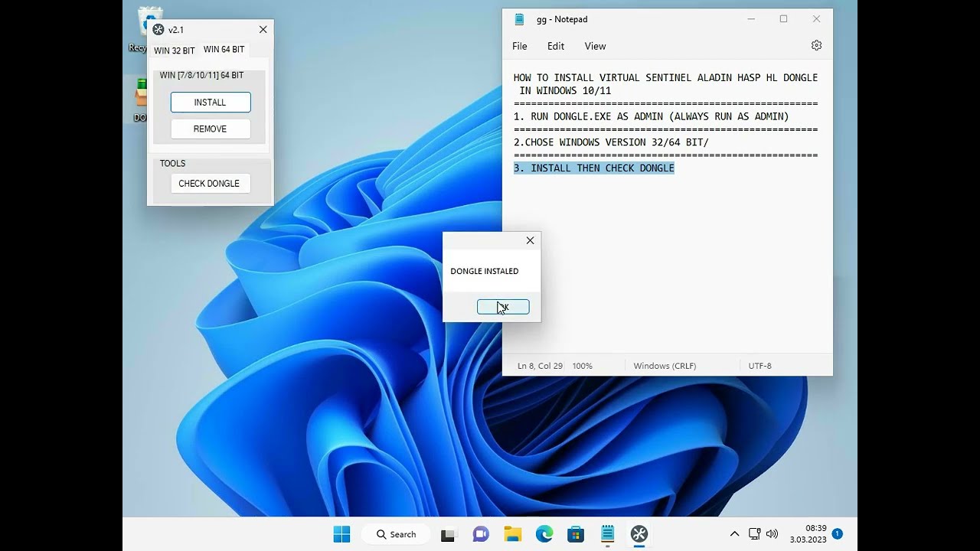Click the '1. RUN DONGLE.EXE AS ADMIN' line
The image size is (980, 551).
click(x=652, y=116)
